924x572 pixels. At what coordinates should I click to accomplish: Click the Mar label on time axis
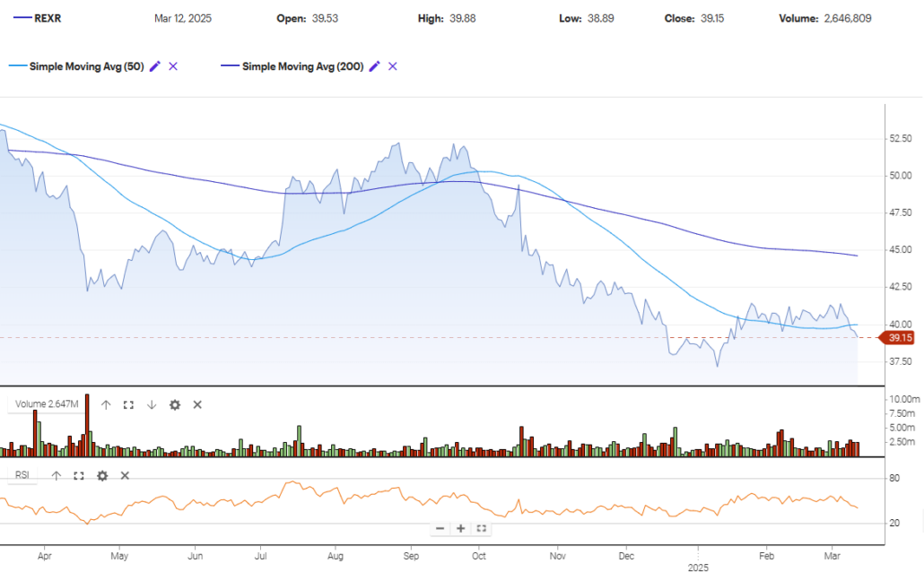832,556
